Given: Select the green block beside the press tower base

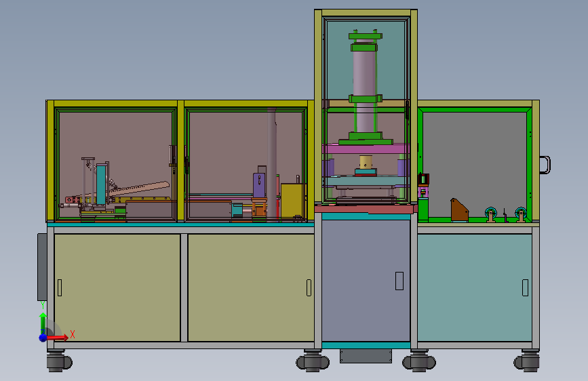Looking at the screenshot, I should pos(423,209).
